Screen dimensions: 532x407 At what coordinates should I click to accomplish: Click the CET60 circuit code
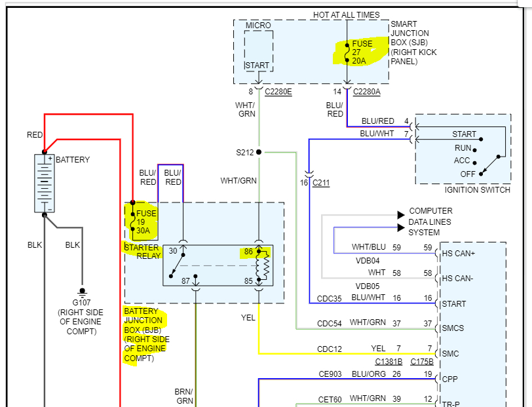point(330,400)
